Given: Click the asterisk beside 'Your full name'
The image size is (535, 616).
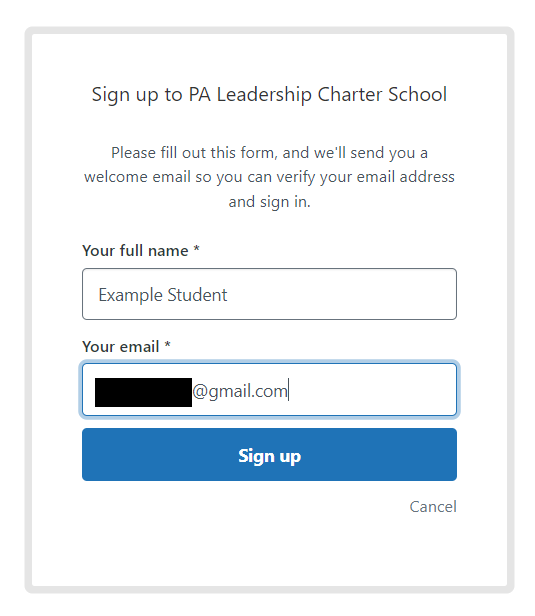Looking at the screenshot, I should (196, 249).
